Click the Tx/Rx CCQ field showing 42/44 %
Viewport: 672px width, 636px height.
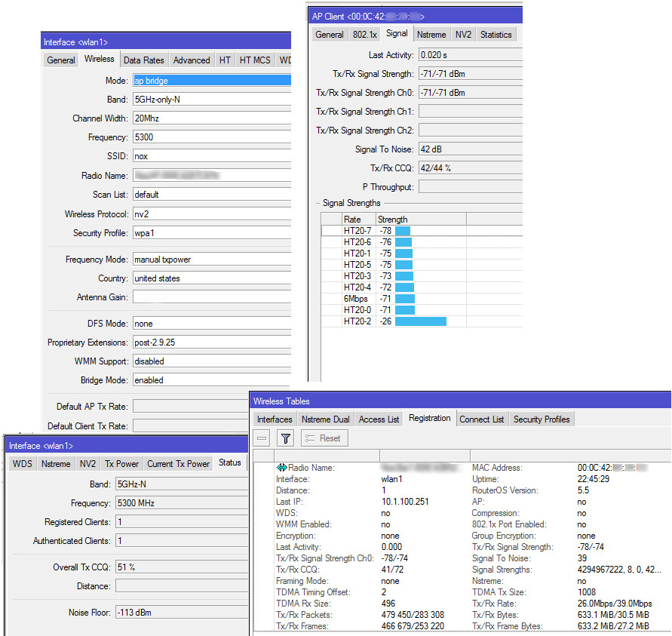(x=470, y=168)
